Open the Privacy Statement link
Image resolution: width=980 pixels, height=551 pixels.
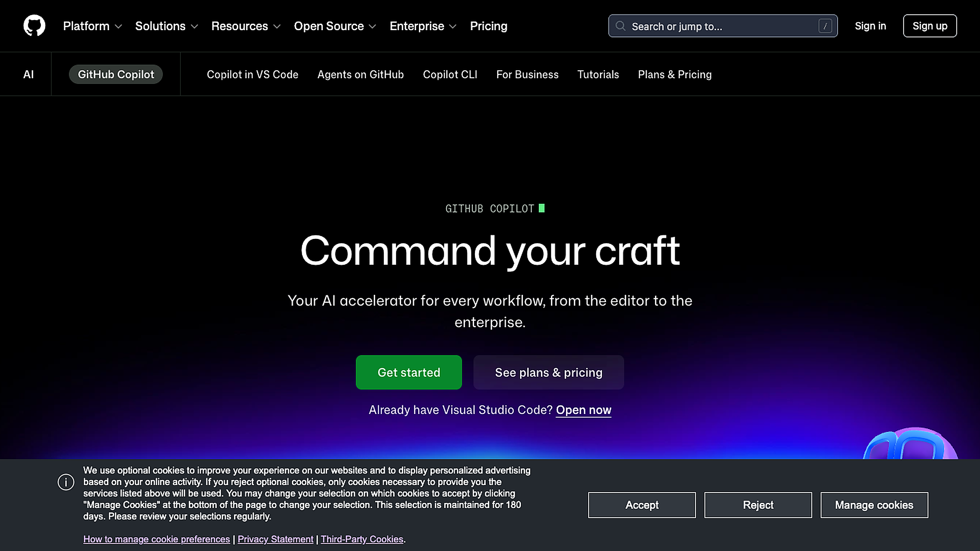pos(275,539)
